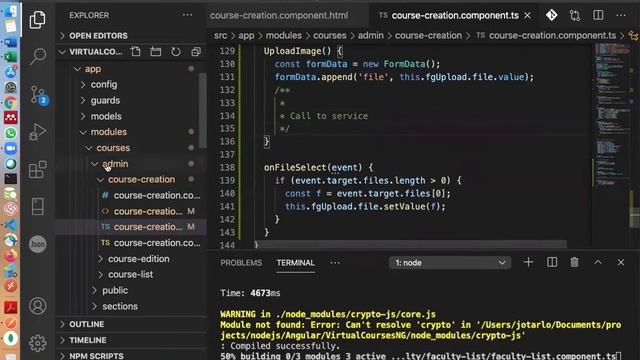Image resolution: width=640 pixels, height=360 pixels.
Task: Open panel overflow ellipsis next to Terminal
Action: click(x=335, y=263)
